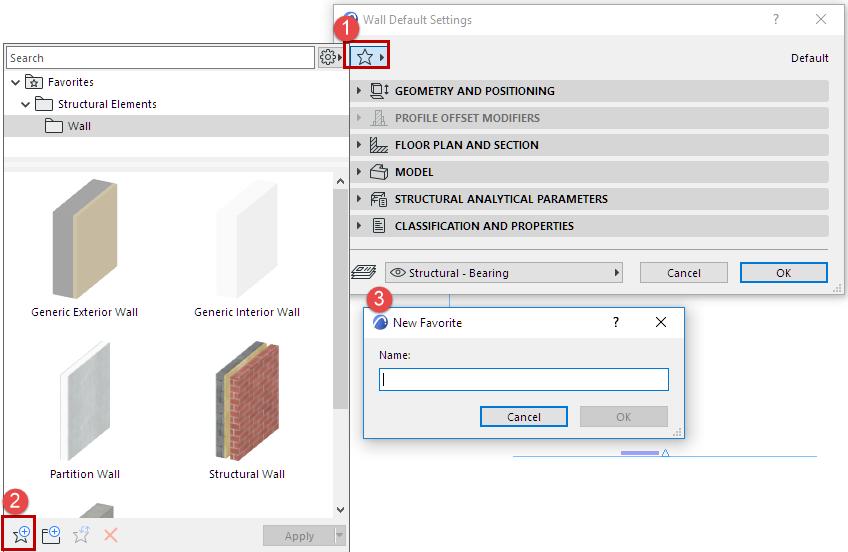Image resolution: width=848 pixels, height=552 pixels.
Task: Click the Structural Analytical Parameters panel icon
Action: (x=379, y=199)
